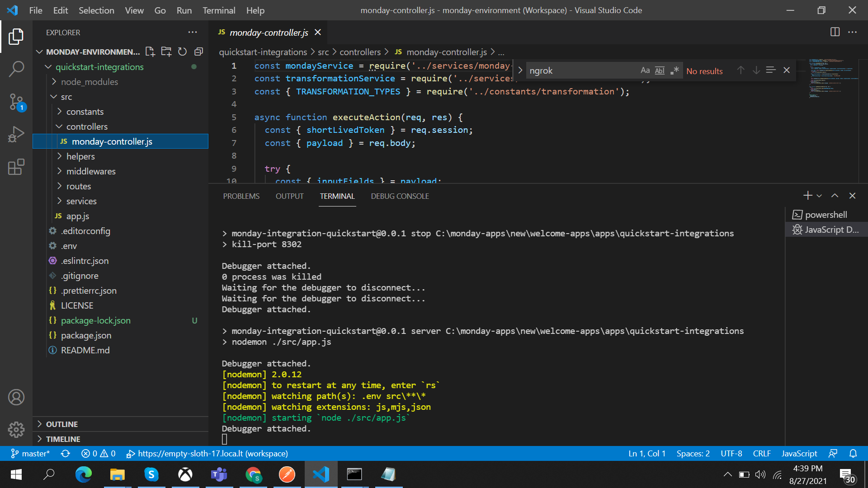The image size is (868, 488).
Task: Open the Extensions view
Action: (16, 167)
